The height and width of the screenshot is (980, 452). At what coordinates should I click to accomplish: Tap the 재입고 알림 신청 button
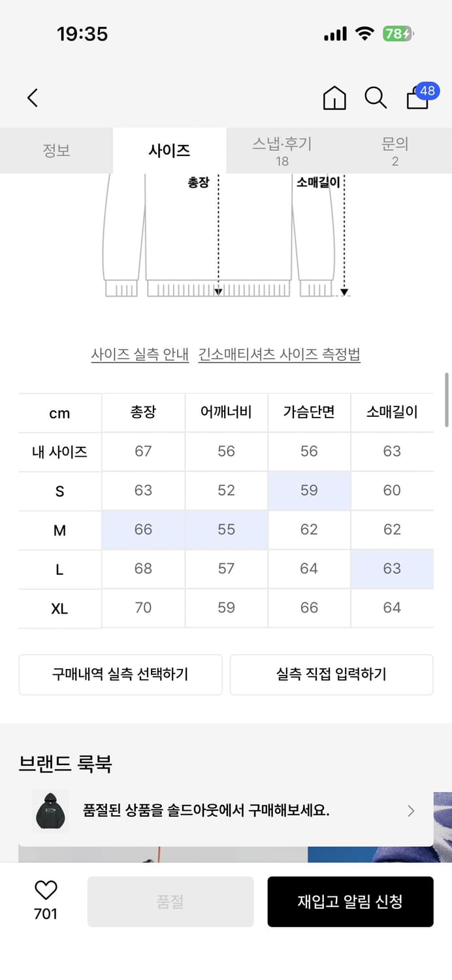click(351, 902)
